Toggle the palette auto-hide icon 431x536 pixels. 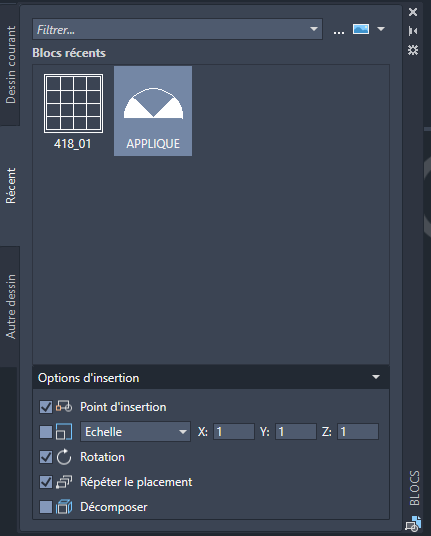pyautogui.click(x=413, y=31)
